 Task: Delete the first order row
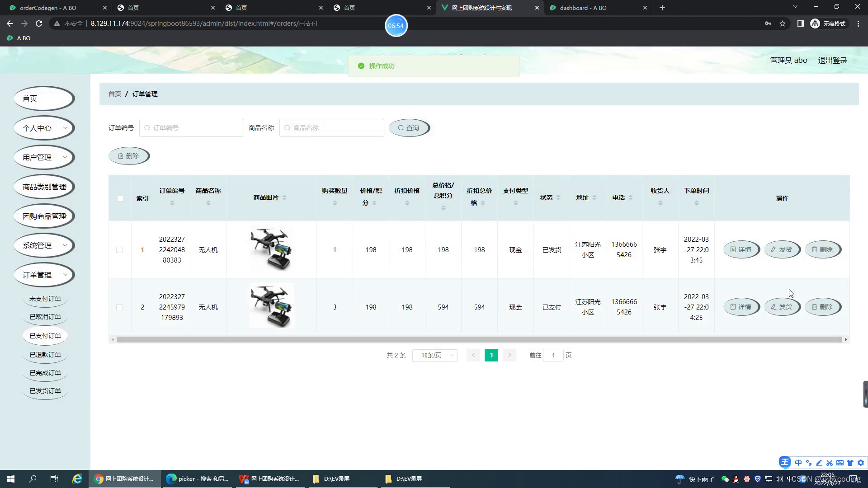pos(822,249)
